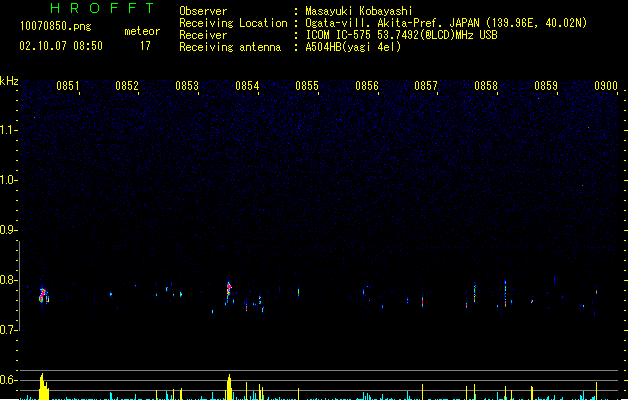The width and height of the screenshot is (629, 400).
Task: Click the kHz axis unit label
Action: tap(9, 81)
